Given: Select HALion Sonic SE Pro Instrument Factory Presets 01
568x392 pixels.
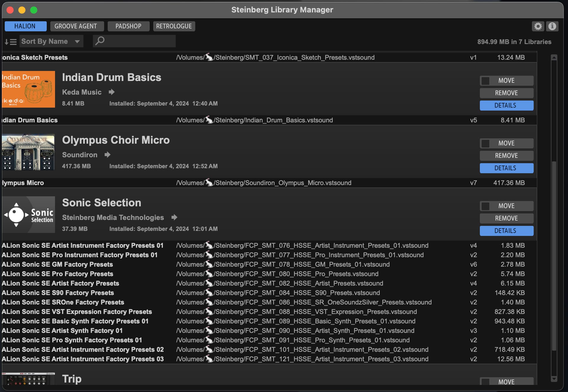Looking at the screenshot, I should (x=269, y=255).
